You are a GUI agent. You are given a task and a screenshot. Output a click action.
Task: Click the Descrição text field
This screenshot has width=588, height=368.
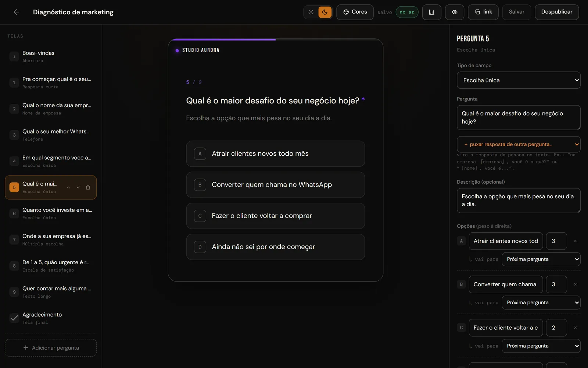[519, 201]
